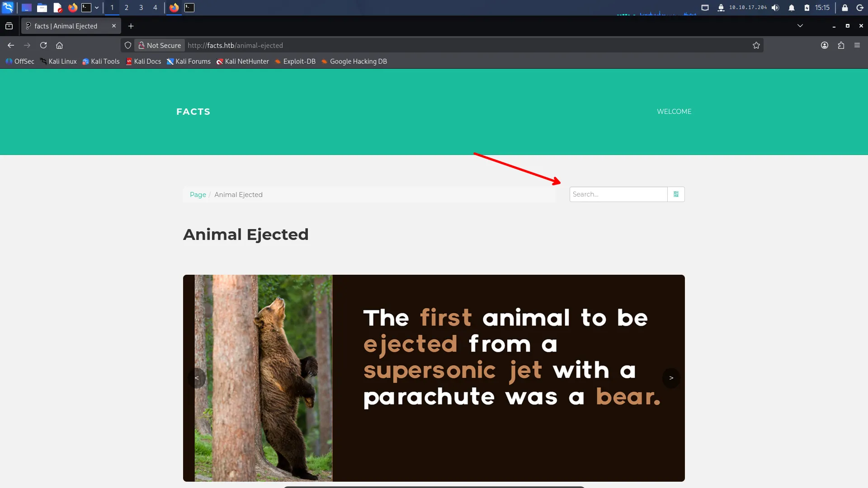Image resolution: width=868 pixels, height=488 pixels.
Task: Open a new tab with plus icon
Action: pos(131,26)
